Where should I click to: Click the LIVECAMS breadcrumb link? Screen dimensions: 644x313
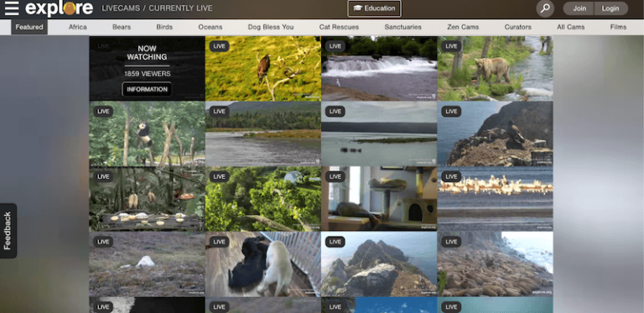[x=120, y=8]
